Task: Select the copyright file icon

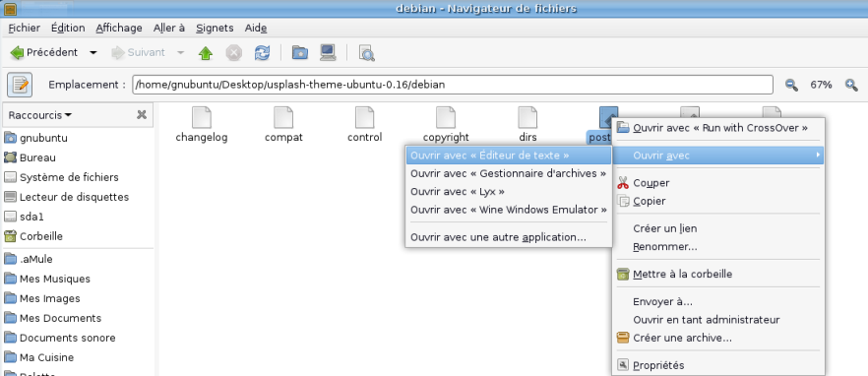Action: coord(446,118)
